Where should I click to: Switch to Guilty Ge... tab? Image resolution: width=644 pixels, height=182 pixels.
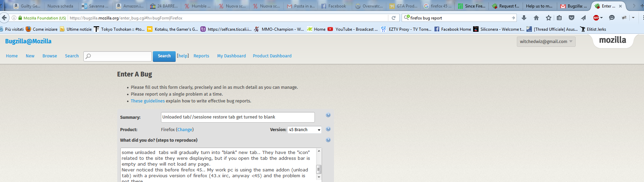[x=27, y=6]
